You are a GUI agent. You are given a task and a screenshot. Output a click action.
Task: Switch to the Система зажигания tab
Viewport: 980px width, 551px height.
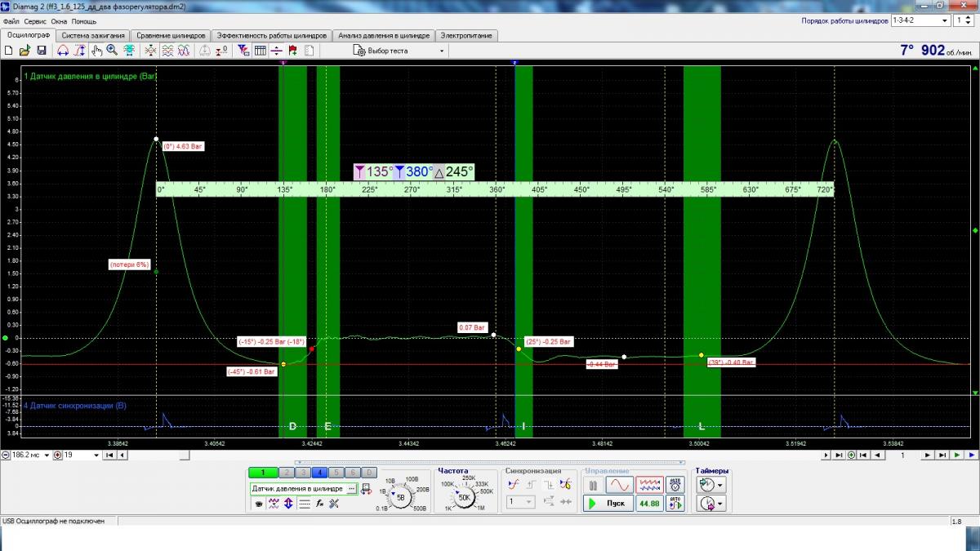93,36
